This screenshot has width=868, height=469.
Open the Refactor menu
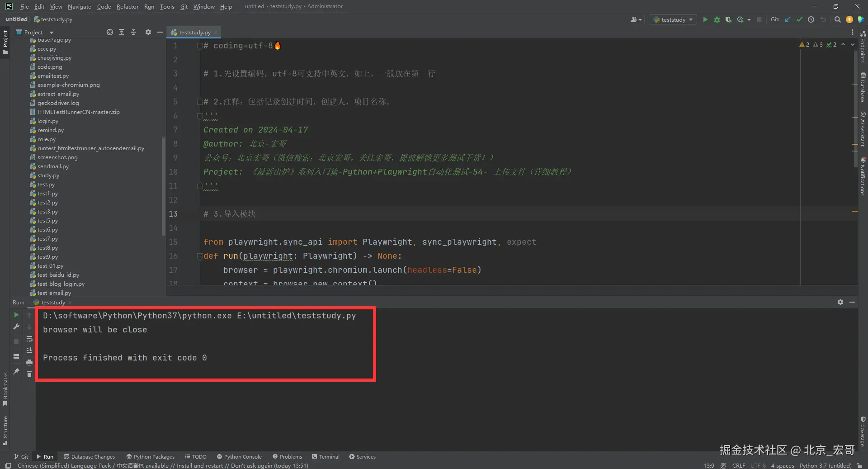click(x=127, y=6)
